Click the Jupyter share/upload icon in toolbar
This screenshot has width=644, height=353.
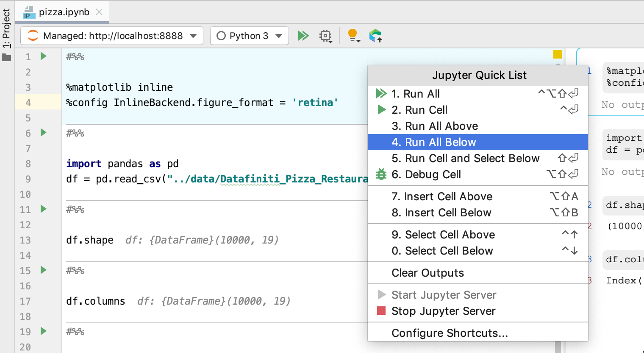(x=375, y=36)
